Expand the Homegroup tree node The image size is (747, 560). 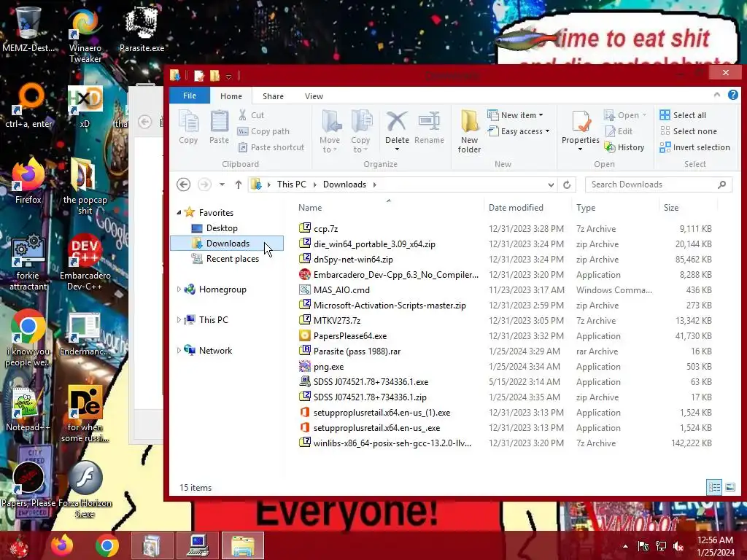tap(179, 289)
